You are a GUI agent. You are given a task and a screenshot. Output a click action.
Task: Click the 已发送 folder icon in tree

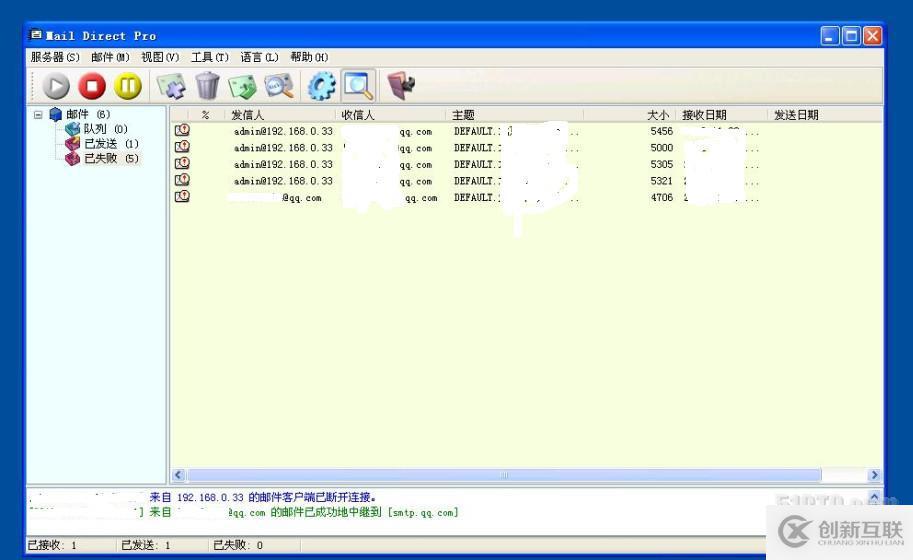coord(72,143)
